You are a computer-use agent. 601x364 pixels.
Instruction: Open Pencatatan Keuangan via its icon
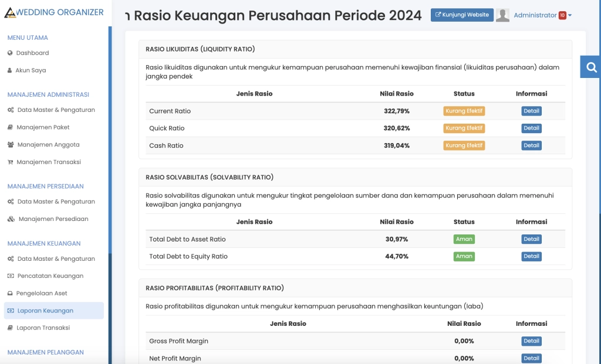11,275
